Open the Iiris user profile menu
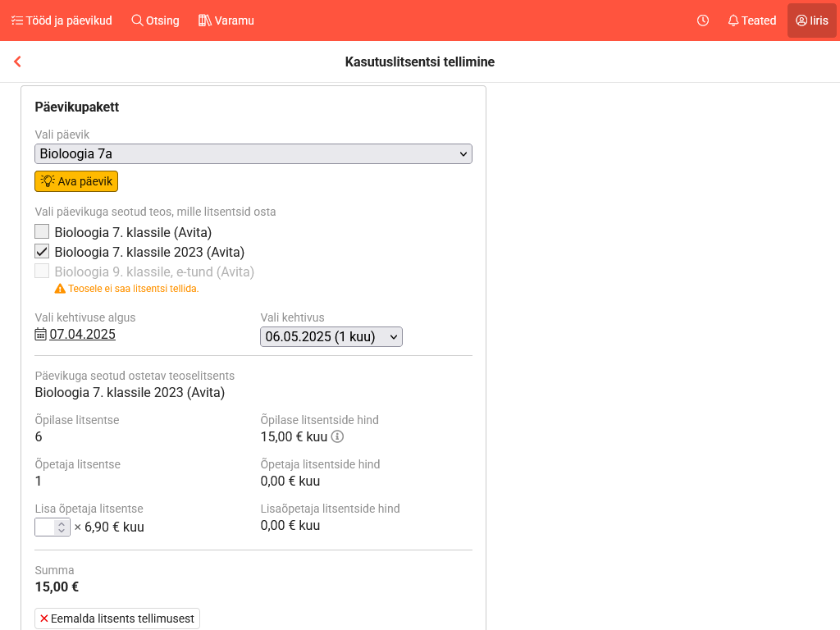Screen dimensions: 840x630 pyautogui.click(x=811, y=21)
